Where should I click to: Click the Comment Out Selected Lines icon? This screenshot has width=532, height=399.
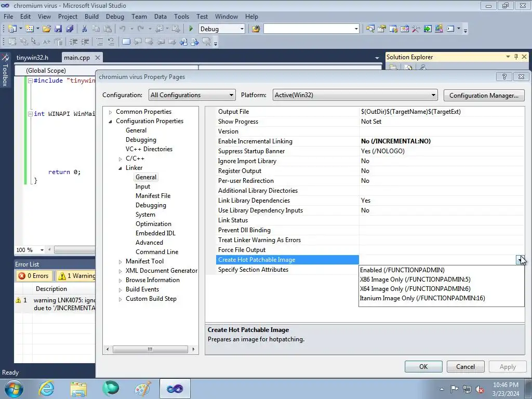(x=99, y=42)
